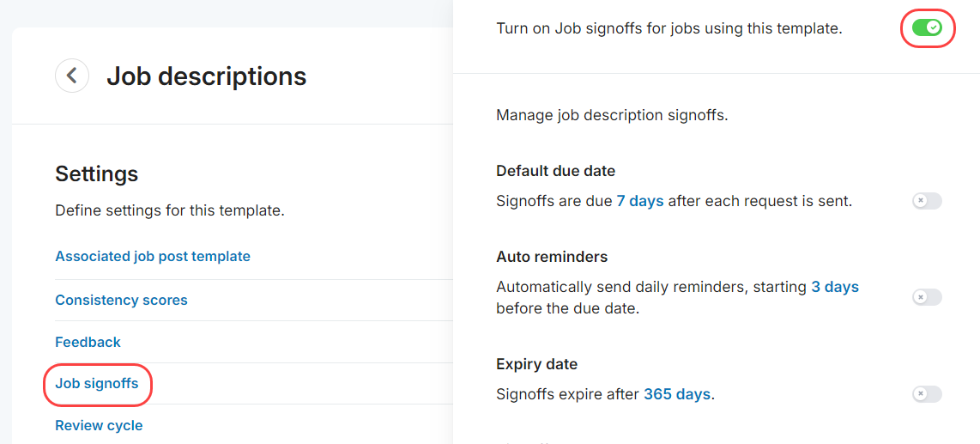
Task: Change the 365 days expiry value
Action: 677,394
